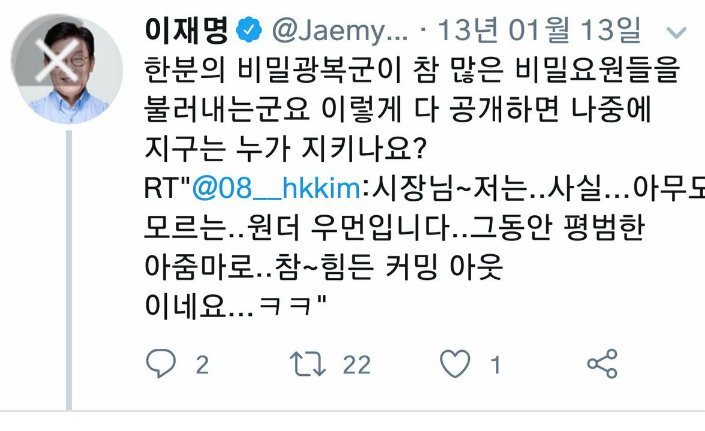705x431 pixels.
Task: Click the retweet count showing 22
Action: 357,364
